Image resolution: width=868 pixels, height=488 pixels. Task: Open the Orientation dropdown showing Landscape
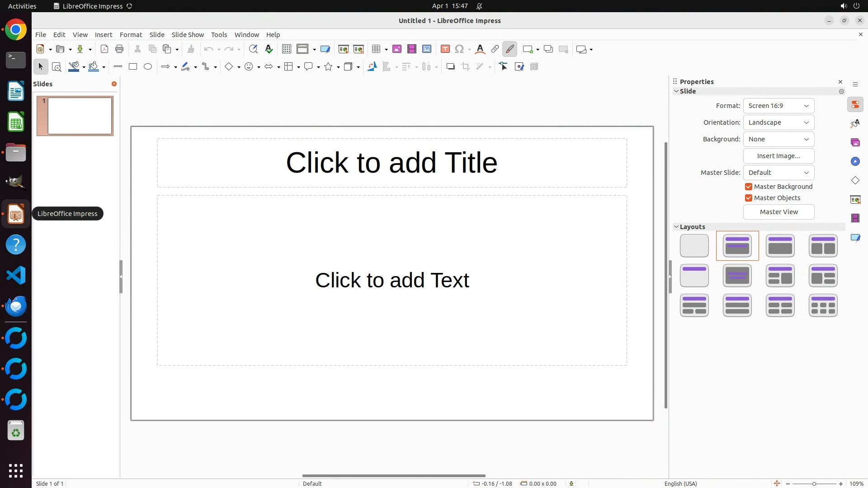pyautogui.click(x=778, y=122)
